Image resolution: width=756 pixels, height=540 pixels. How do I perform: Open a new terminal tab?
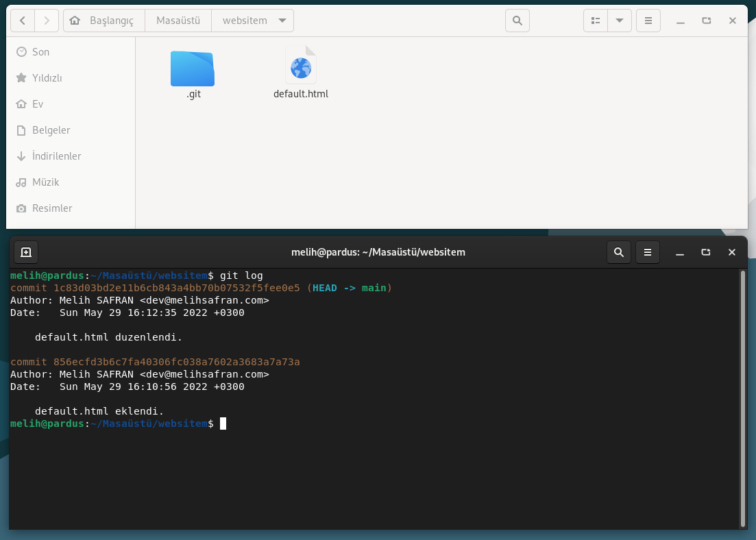pyautogui.click(x=26, y=252)
